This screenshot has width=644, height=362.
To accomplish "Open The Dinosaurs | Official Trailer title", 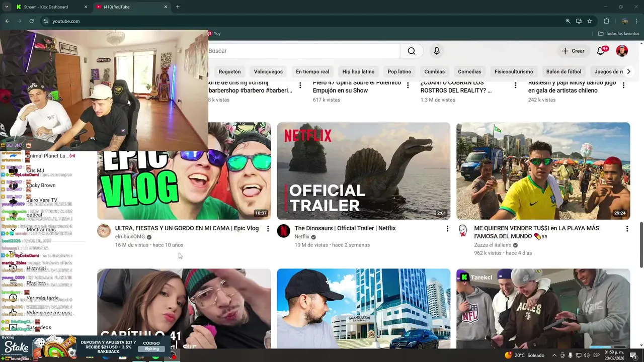I will point(345,228).
